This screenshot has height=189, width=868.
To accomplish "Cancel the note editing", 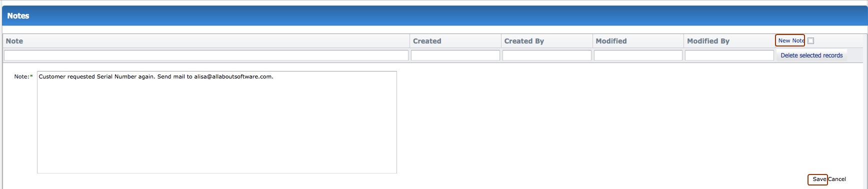I will click(x=837, y=179).
